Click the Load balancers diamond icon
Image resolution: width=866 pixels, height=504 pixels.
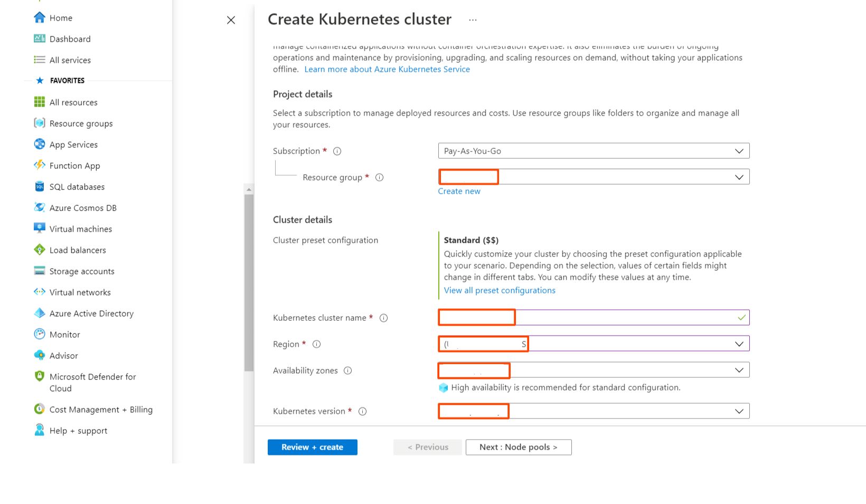[x=40, y=250]
